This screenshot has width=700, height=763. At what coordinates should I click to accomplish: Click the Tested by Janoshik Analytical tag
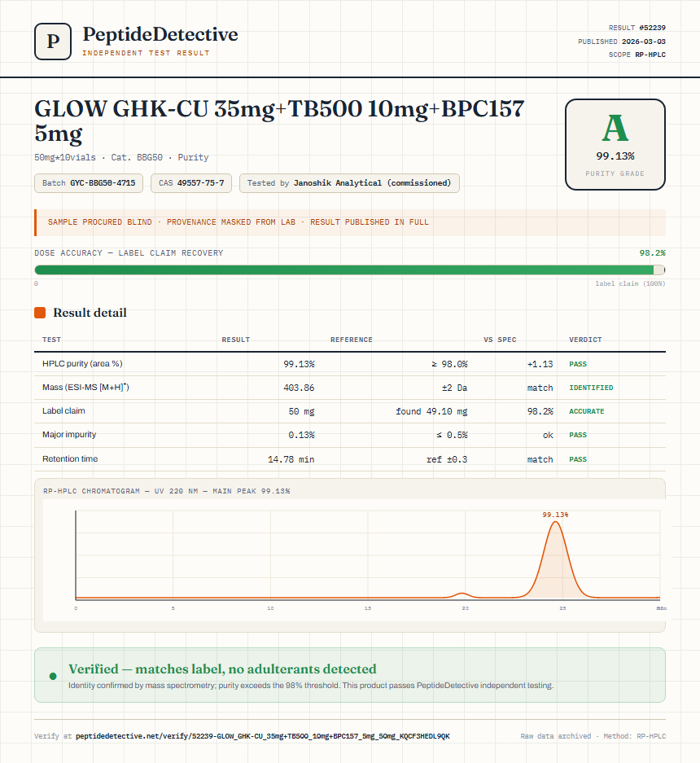pos(349,183)
